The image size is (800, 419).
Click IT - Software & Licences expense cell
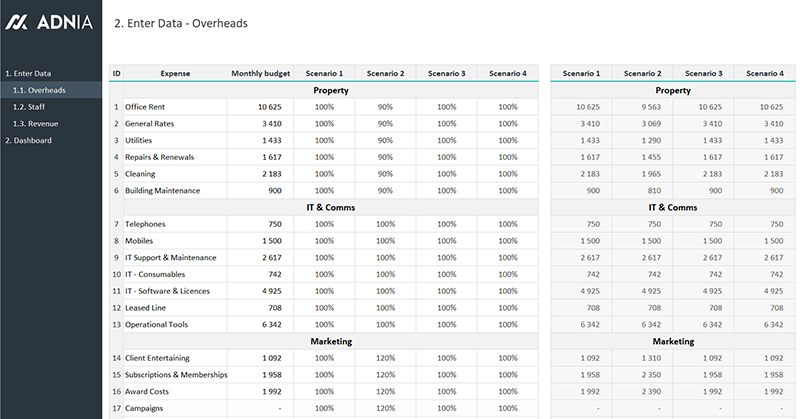(175, 291)
